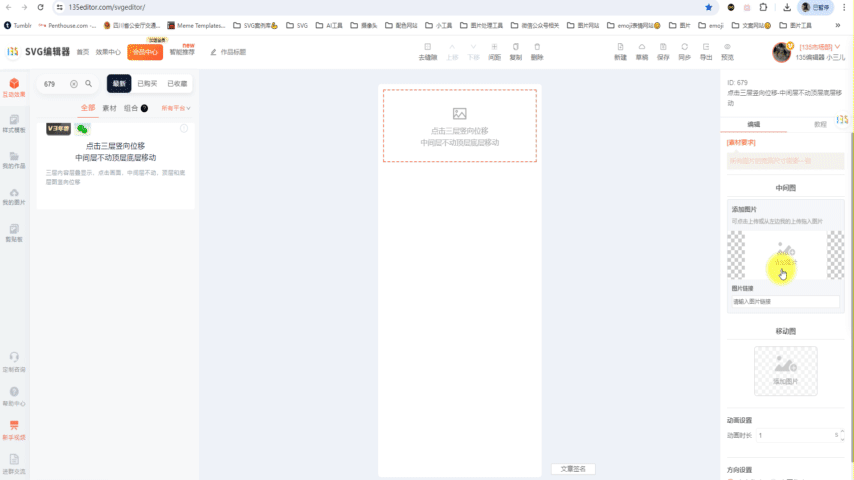Click the SVG编辑器 logo
The width and height of the screenshot is (854, 480).
(38, 52)
